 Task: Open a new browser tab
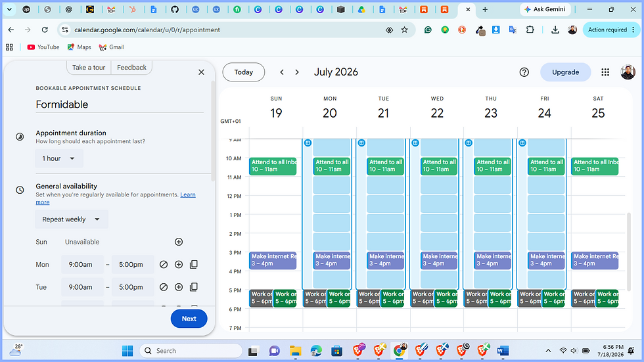[x=485, y=9]
